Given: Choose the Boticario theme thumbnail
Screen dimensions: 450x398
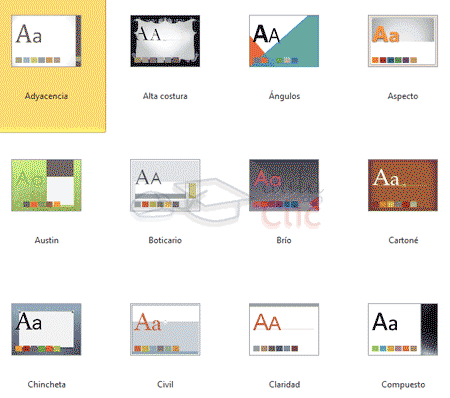Looking at the screenshot, I should [165, 185].
